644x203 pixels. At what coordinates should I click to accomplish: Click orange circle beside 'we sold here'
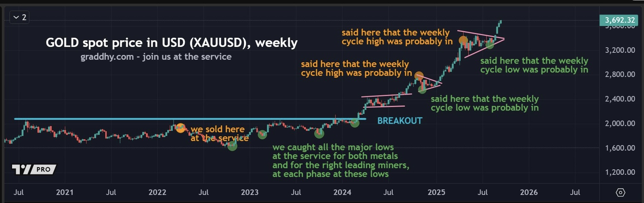180,128
